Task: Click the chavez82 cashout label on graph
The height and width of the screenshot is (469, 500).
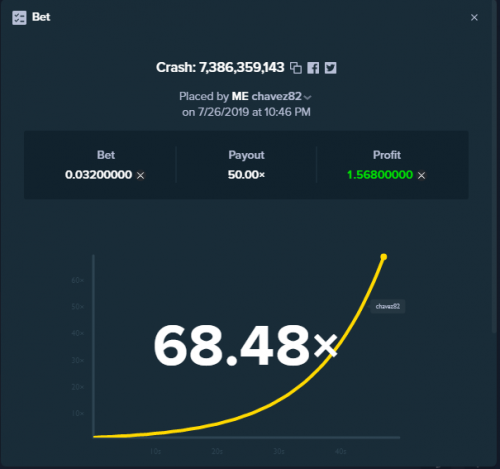Action: point(388,306)
